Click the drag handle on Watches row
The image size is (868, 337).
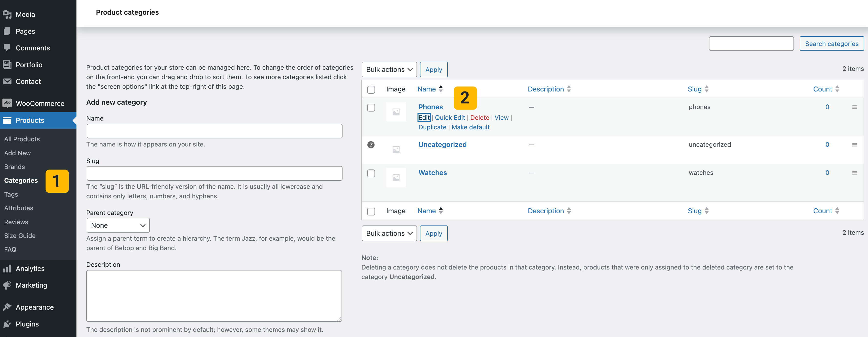pos(854,173)
